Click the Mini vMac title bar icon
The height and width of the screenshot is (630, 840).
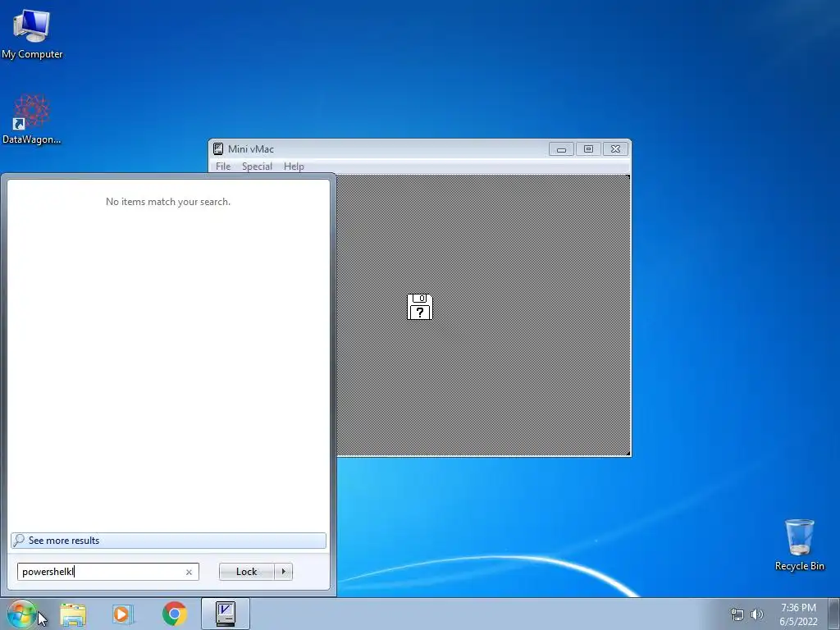coord(218,149)
